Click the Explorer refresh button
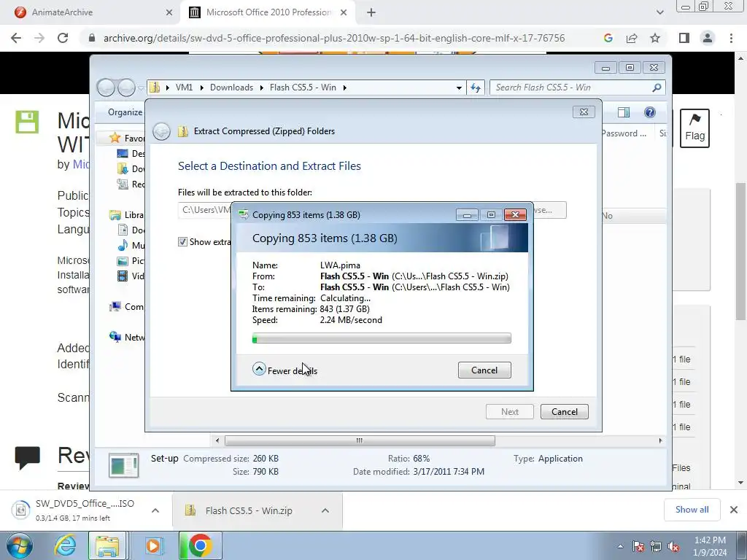This screenshot has height=560, width=747. [x=476, y=87]
